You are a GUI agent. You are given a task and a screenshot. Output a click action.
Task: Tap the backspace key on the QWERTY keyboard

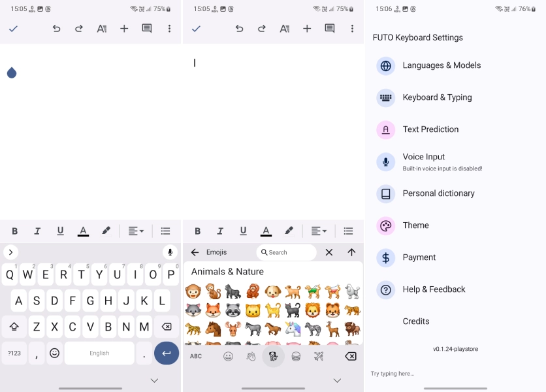(167, 327)
